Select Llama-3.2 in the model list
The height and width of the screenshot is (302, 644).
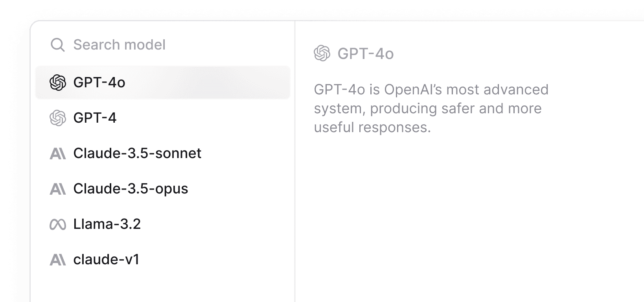107,224
